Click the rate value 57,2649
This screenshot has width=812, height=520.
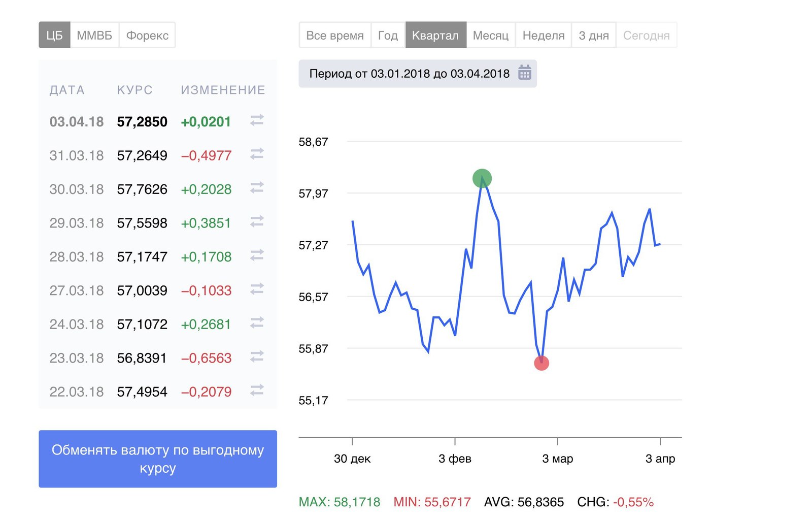pyautogui.click(x=142, y=155)
